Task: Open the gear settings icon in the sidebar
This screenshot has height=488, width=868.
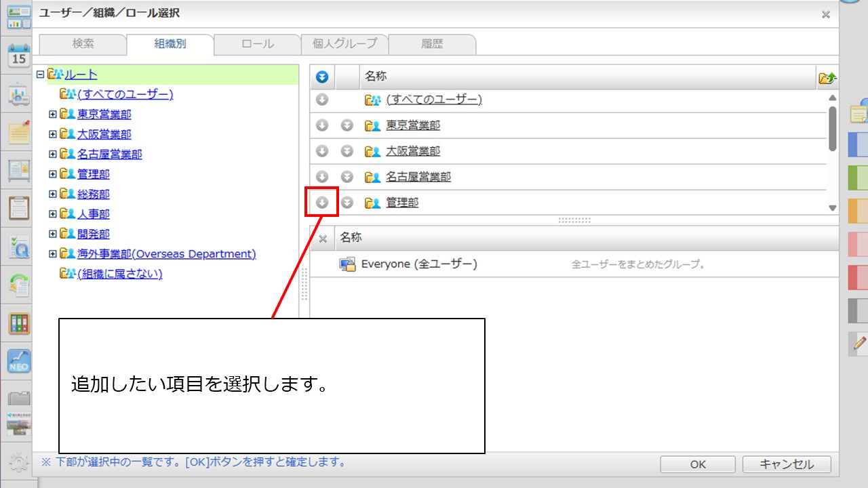Action: 18,463
